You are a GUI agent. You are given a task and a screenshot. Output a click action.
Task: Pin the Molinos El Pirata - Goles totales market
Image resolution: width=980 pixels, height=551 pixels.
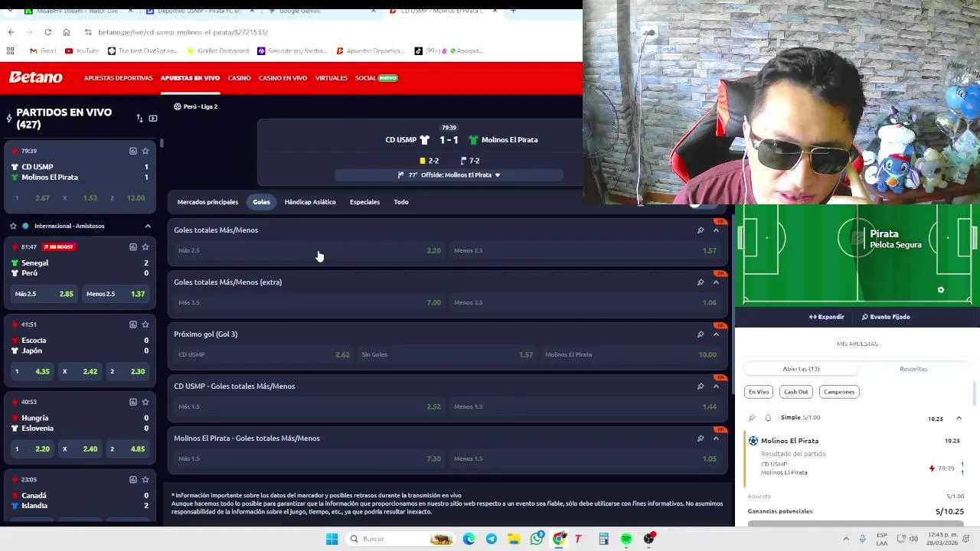click(x=701, y=439)
